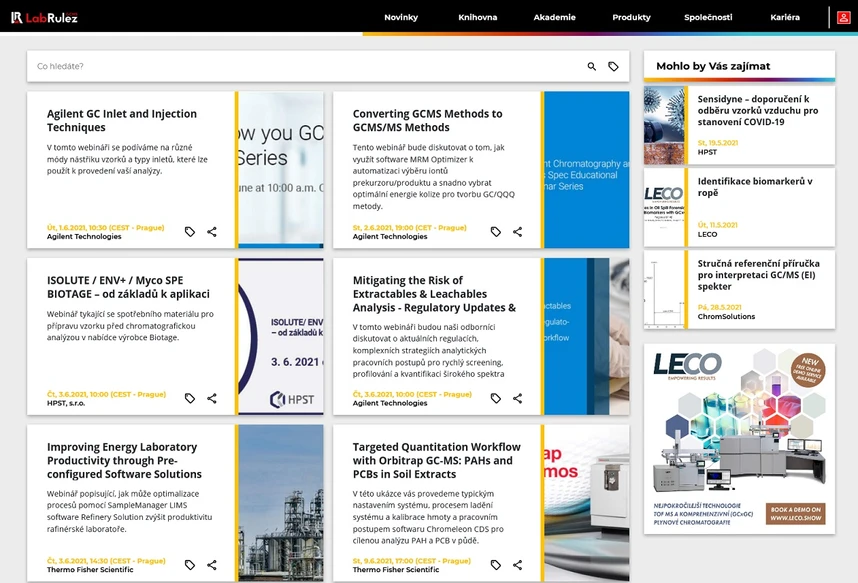Screen dimensions: 858x583
Task: Click tag icon on Improving Energy Laboratory card
Action: click(190, 564)
